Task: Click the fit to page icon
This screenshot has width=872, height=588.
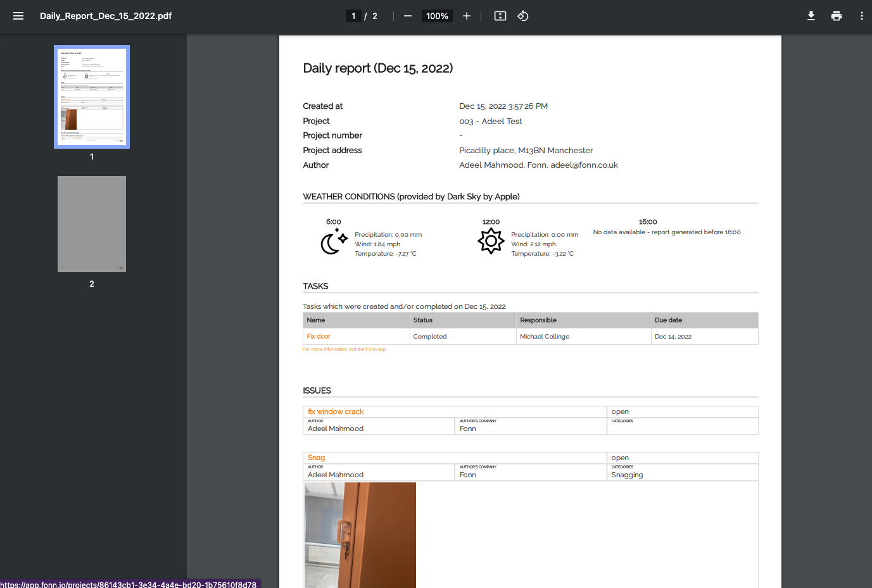Action: (x=500, y=16)
